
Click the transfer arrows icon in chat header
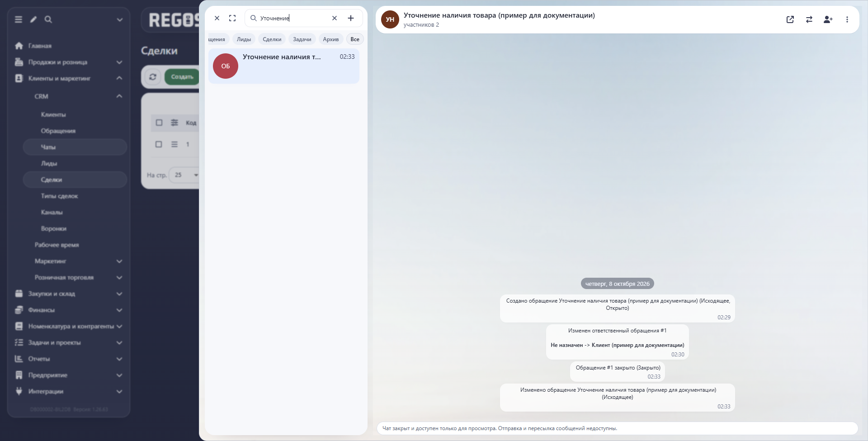pos(809,19)
